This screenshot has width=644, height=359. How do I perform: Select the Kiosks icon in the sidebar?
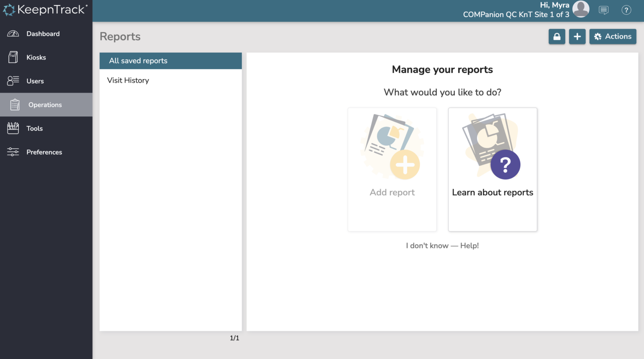coord(13,57)
